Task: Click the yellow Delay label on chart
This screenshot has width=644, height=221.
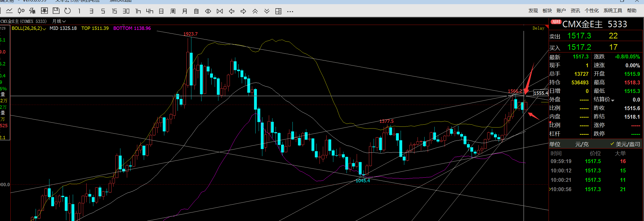Action: pyautogui.click(x=538, y=28)
